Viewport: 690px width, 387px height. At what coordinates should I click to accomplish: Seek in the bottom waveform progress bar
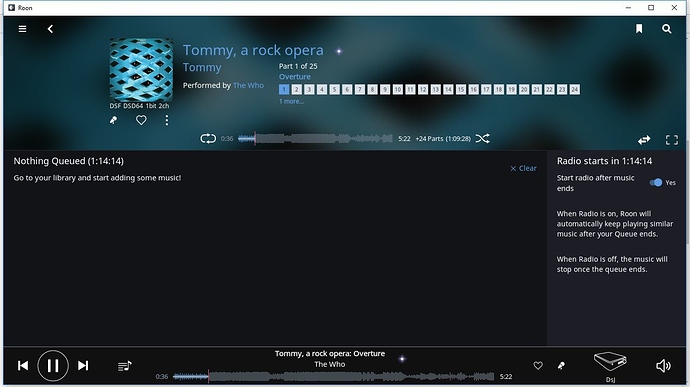334,376
